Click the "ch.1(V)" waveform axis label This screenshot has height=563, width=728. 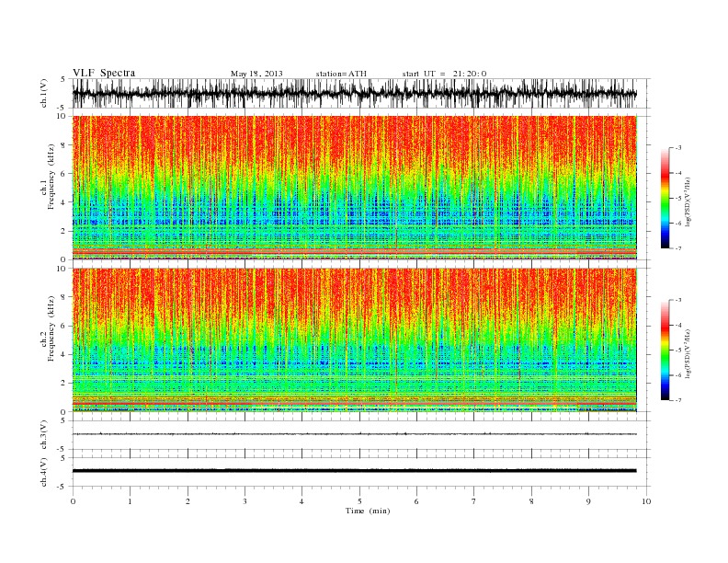44,93
